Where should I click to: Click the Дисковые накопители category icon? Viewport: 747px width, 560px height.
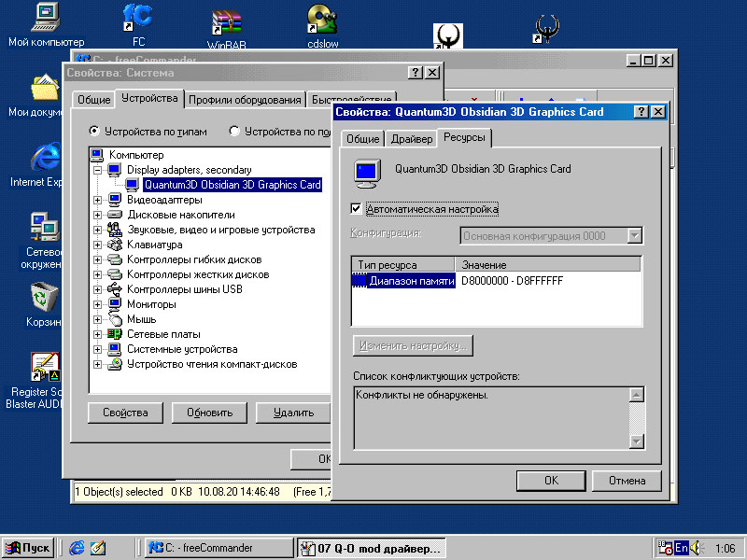(x=114, y=215)
